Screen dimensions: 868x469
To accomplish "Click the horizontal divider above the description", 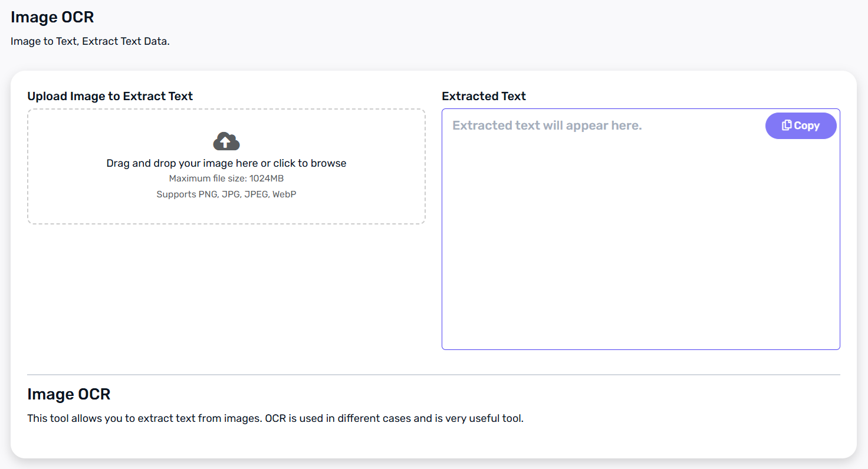I will click(433, 375).
